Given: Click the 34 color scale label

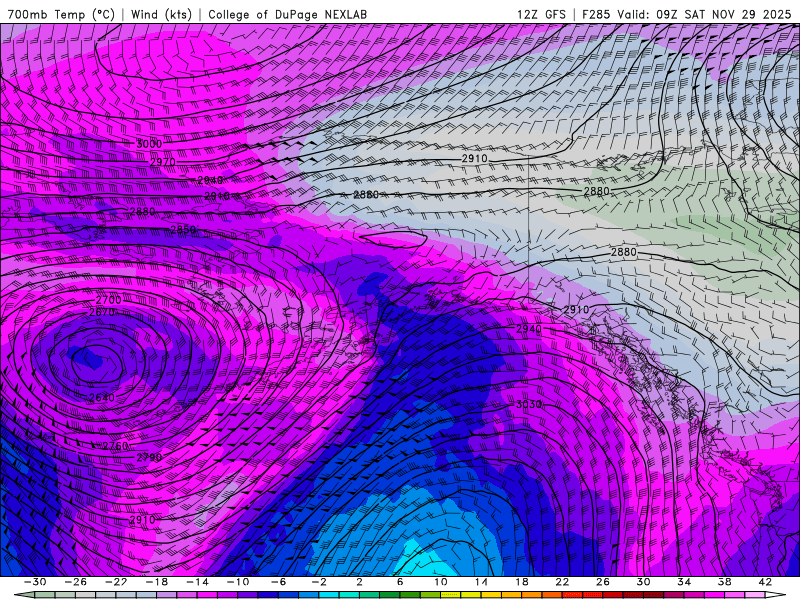Looking at the screenshot, I should pyautogui.click(x=684, y=582).
